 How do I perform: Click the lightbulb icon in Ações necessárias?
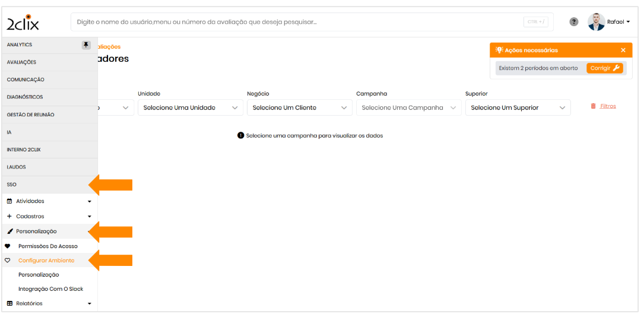(x=499, y=50)
